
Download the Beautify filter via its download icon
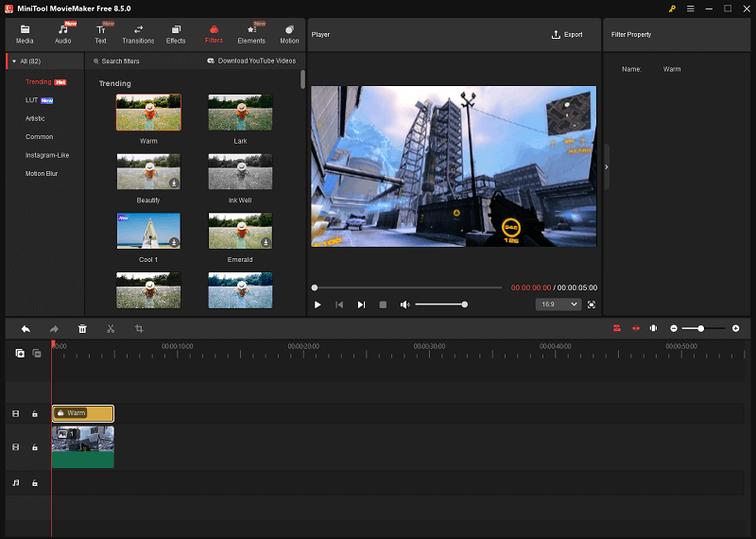click(174, 183)
